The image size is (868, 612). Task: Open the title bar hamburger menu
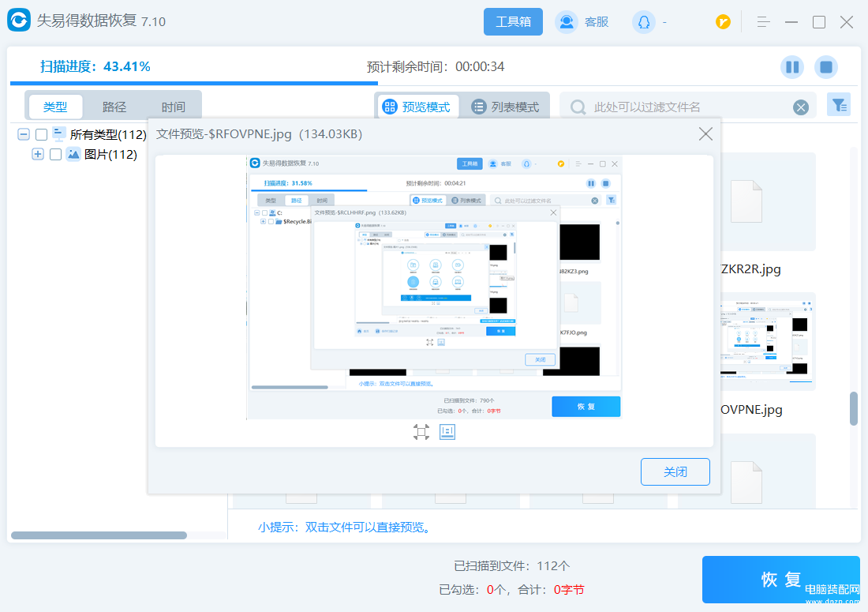763,22
